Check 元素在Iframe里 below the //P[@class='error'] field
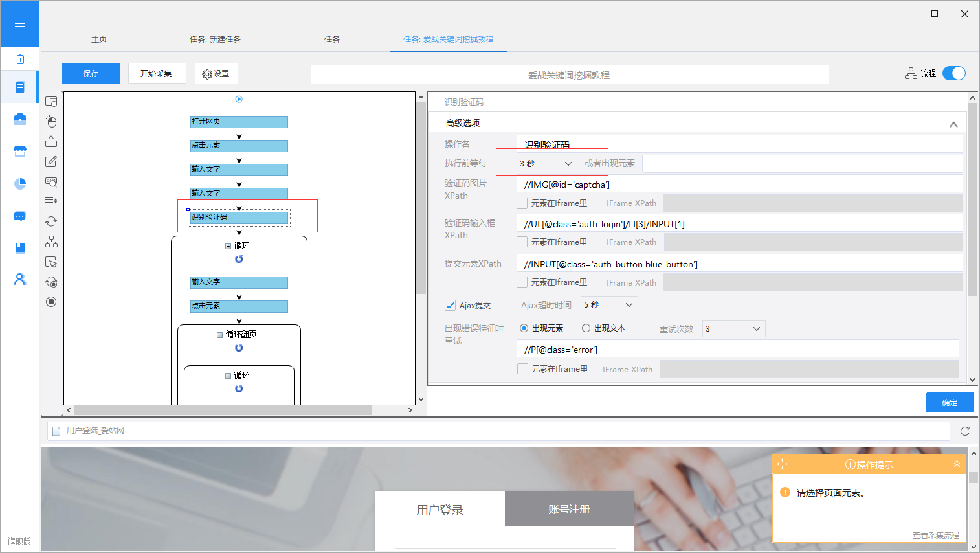Image resolution: width=980 pixels, height=553 pixels. pyautogui.click(x=522, y=369)
